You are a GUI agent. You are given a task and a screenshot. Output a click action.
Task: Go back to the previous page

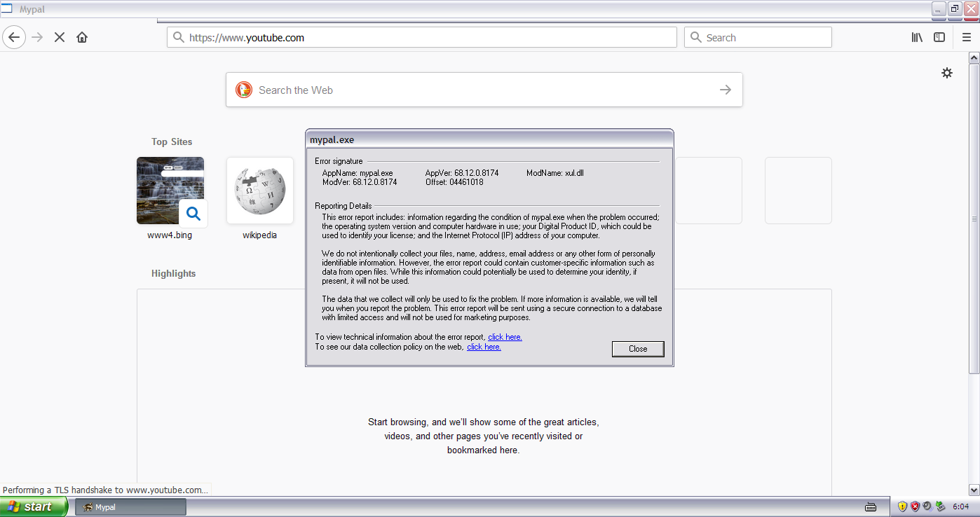[14, 37]
